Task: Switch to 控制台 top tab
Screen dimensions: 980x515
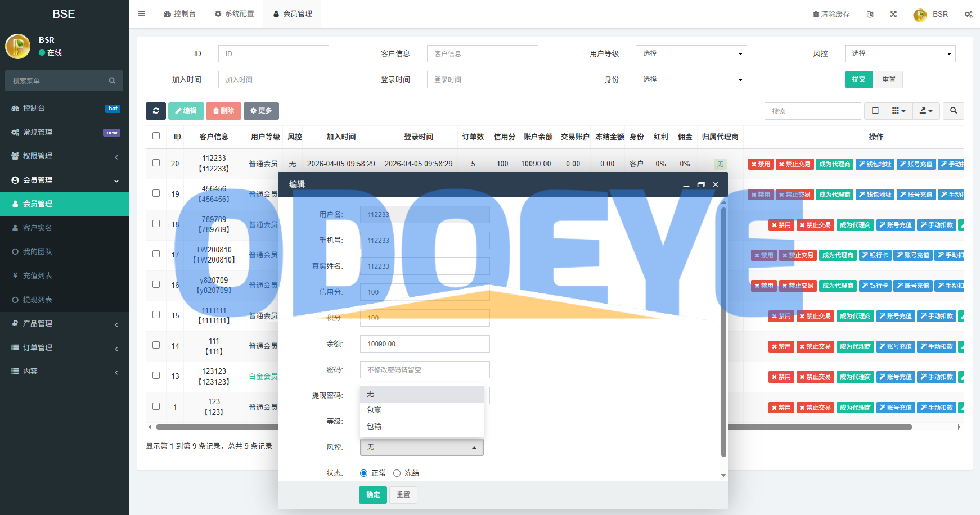Action: tap(180, 14)
